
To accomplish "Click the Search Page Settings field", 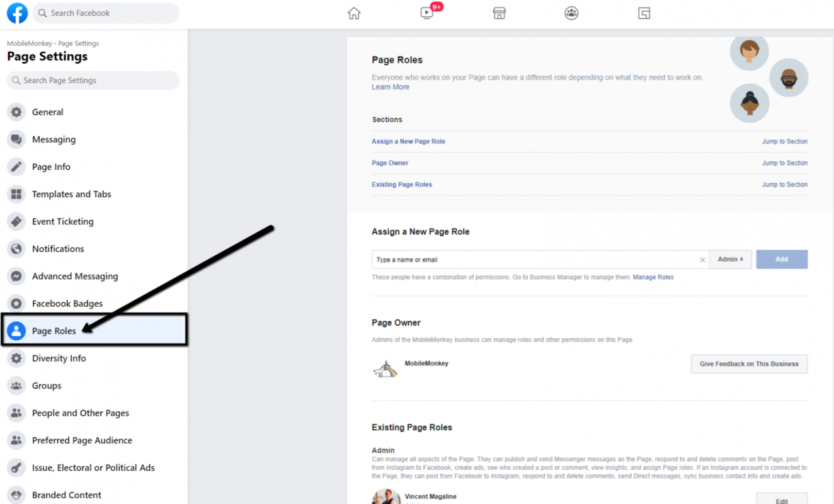I will [93, 81].
